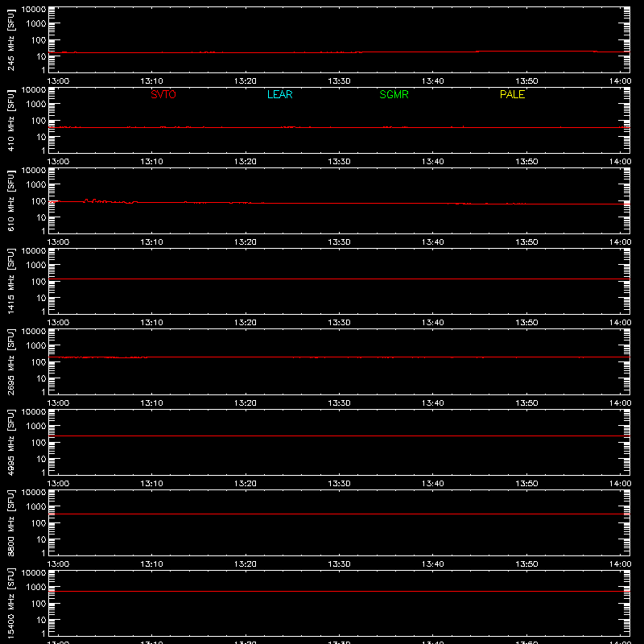Click 13:10 label under the 2695 MHz plot

(x=151, y=403)
